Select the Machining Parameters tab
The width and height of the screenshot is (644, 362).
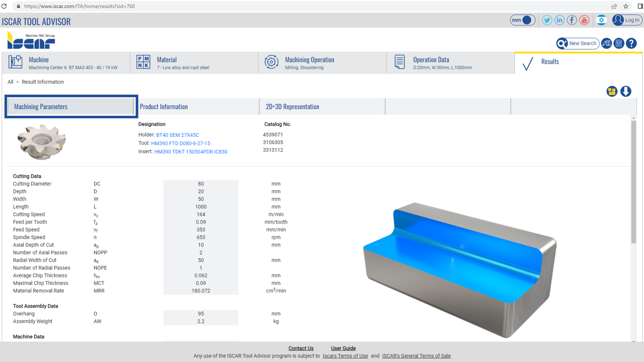coord(71,106)
